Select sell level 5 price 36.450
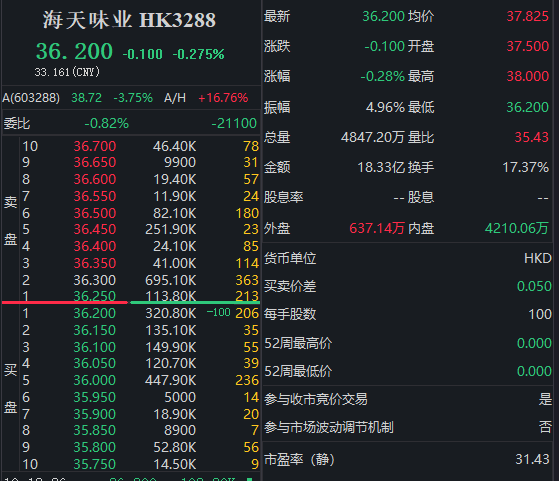This screenshot has height=481, width=559. [95, 229]
